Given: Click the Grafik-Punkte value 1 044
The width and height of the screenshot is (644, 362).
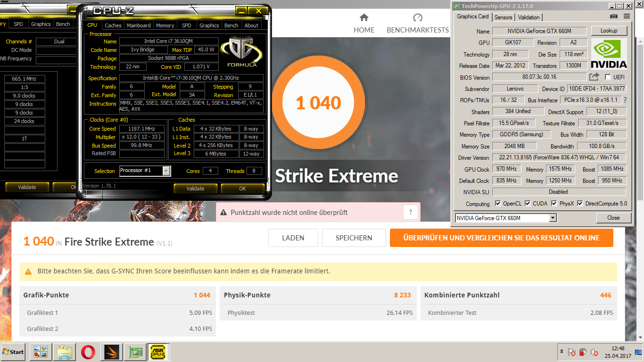Looking at the screenshot, I should (202, 295).
